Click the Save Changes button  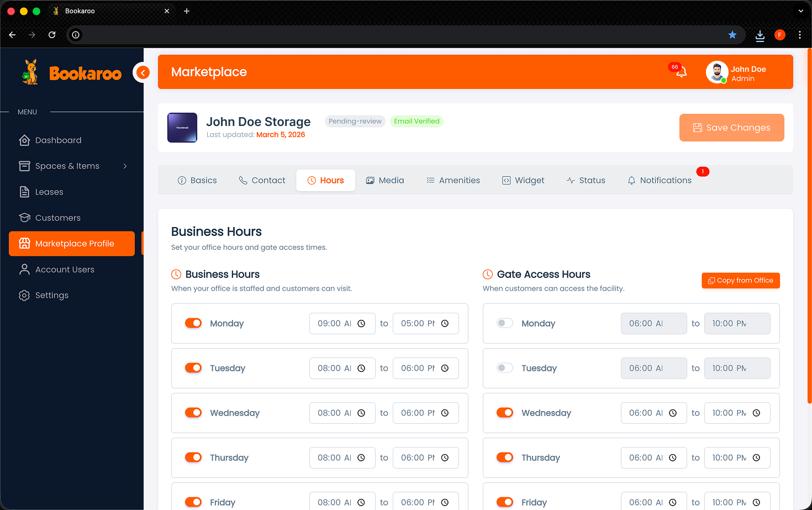731,128
